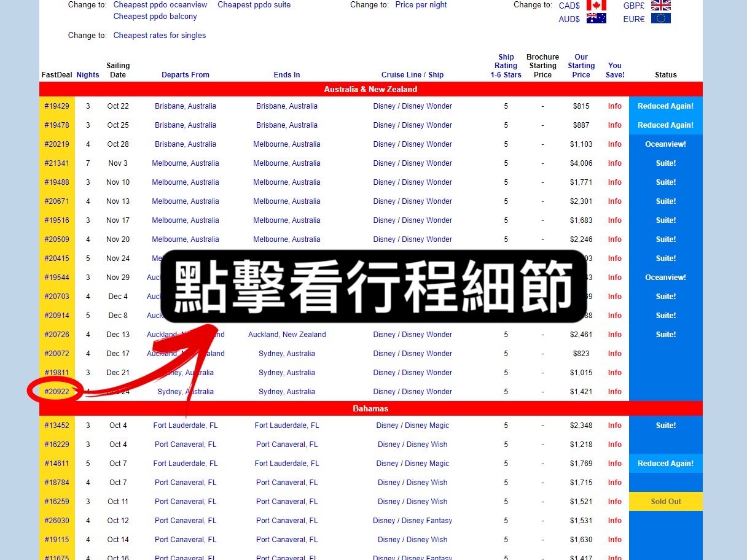Sort by the You Save! header
This screenshot has height=560, width=747.
pyautogui.click(x=615, y=71)
